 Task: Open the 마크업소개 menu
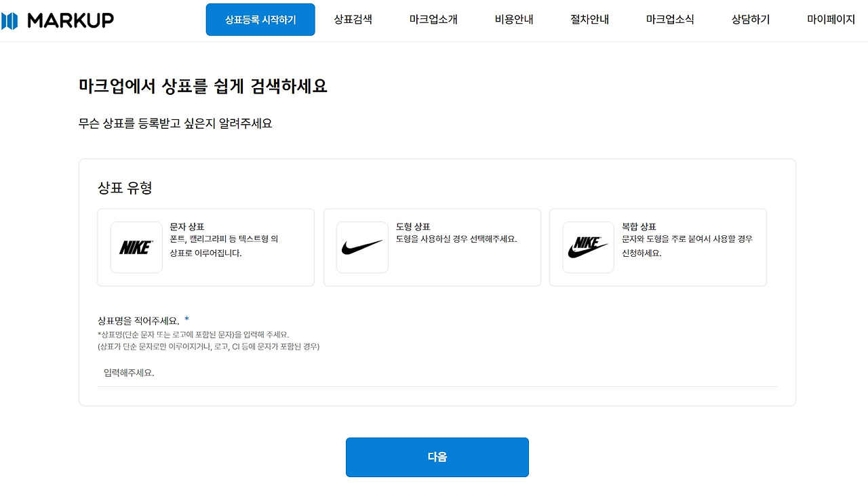click(433, 20)
